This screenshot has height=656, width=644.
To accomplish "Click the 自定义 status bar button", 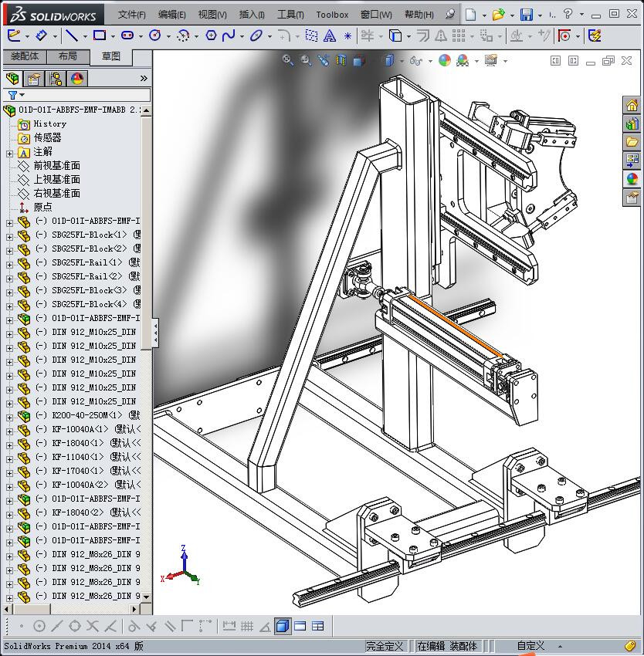I will click(530, 646).
